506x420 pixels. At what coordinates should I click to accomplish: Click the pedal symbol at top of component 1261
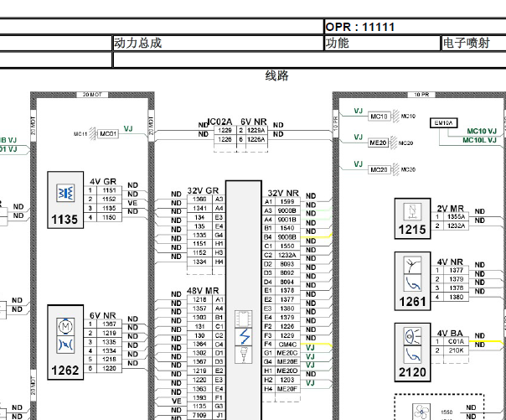point(412,266)
